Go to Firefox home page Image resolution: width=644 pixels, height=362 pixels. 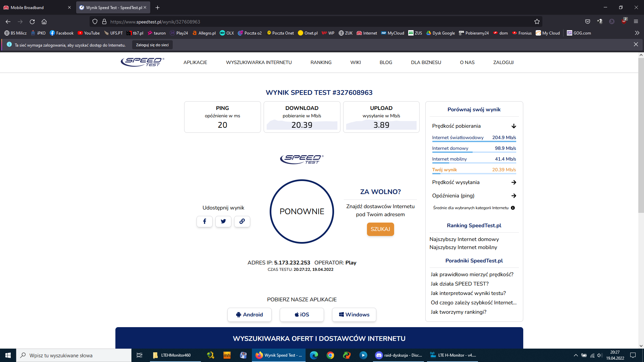pyautogui.click(x=44, y=21)
